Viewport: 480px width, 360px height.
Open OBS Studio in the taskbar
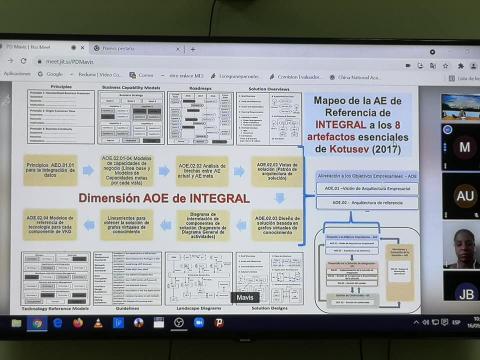click(179, 323)
